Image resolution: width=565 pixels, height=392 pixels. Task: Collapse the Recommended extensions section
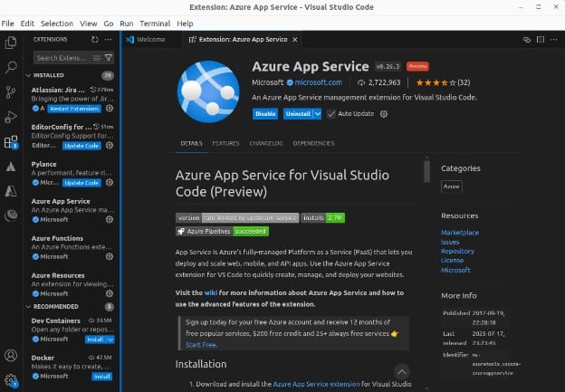28,307
